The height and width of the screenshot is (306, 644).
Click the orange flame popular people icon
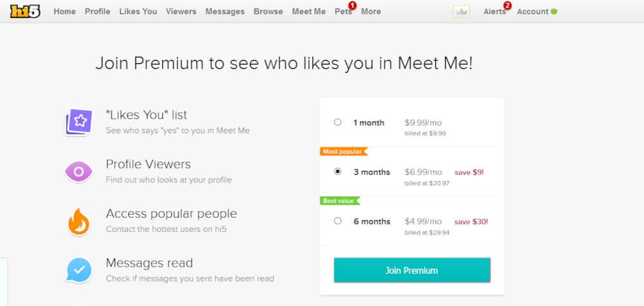79,222
